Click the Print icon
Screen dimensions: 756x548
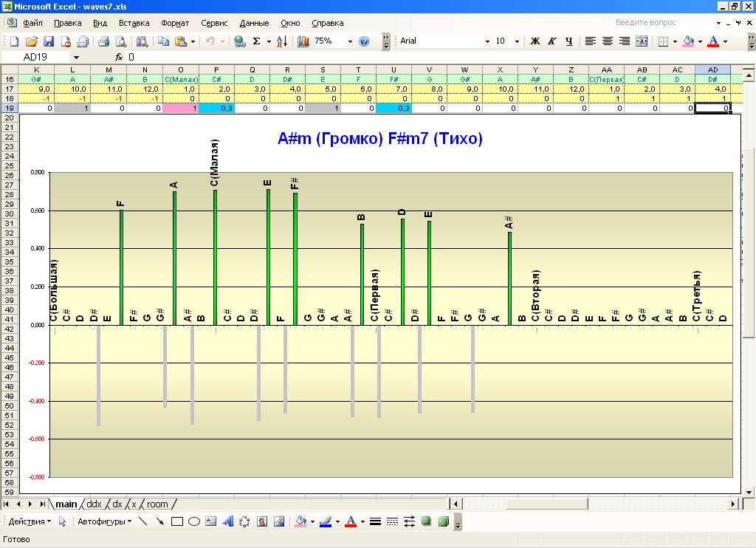coord(103,41)
